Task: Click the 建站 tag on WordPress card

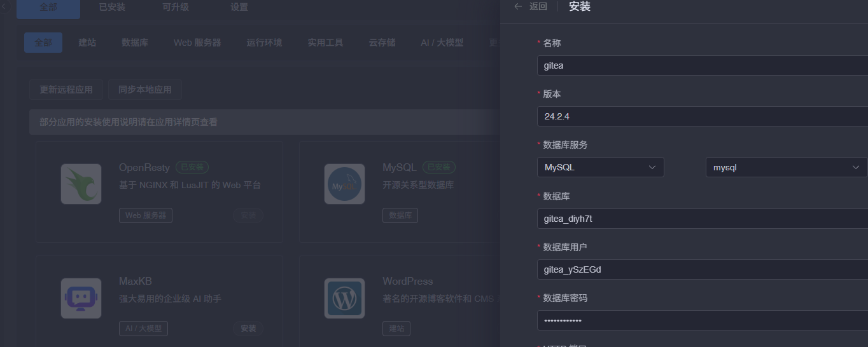Action: [x=396, y=329]
